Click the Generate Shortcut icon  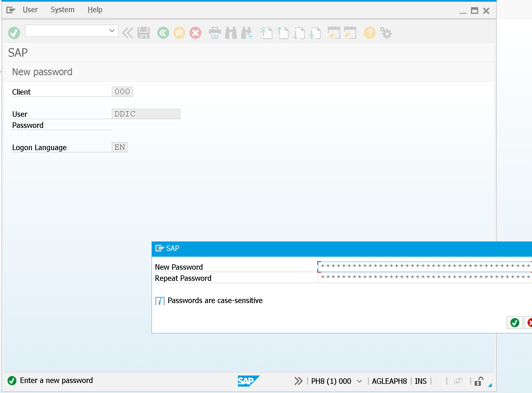pyautogui.click(x=350, y=33)
